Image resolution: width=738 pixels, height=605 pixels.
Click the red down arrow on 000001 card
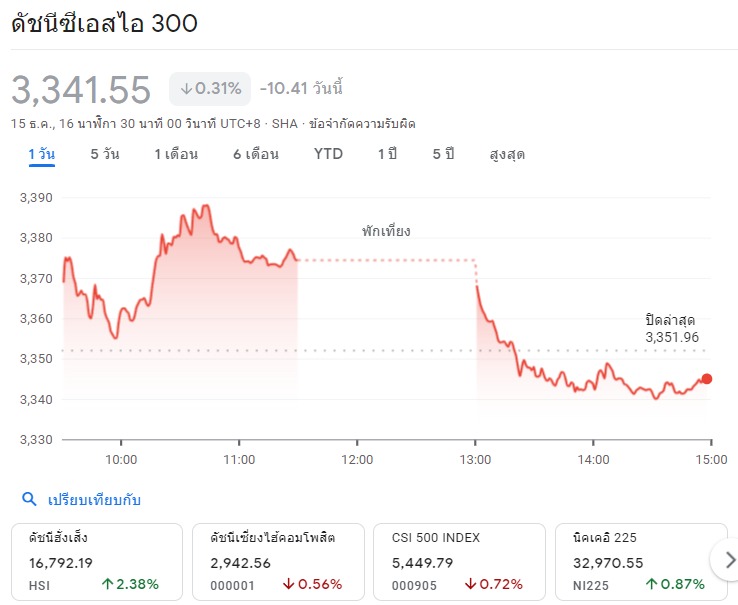(x=289, y=584)
